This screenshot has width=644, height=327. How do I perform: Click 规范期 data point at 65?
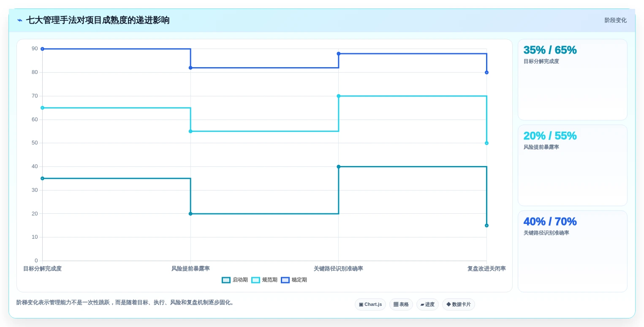(42, 108)
